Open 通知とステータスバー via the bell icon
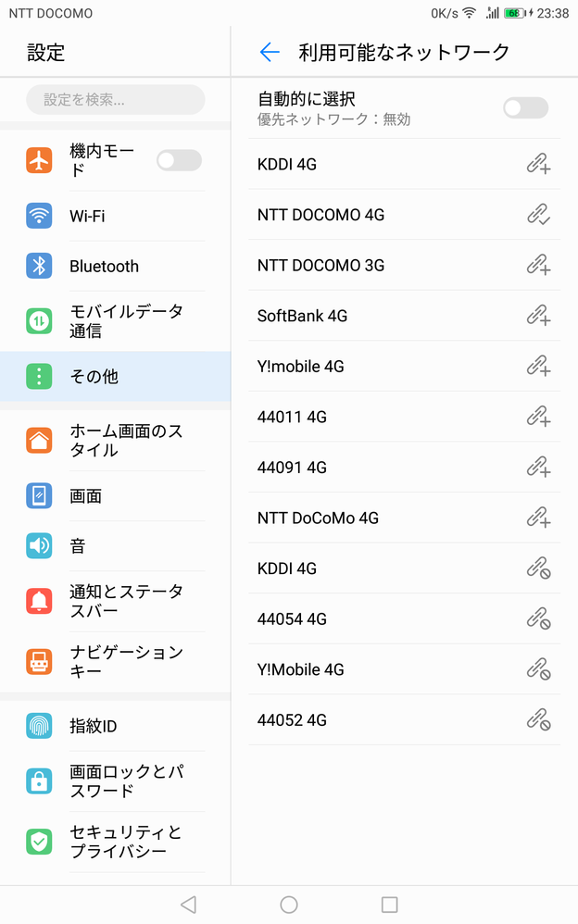Image resolution: width=578 pixels, height=924 pixels. [x=39, y=601]
